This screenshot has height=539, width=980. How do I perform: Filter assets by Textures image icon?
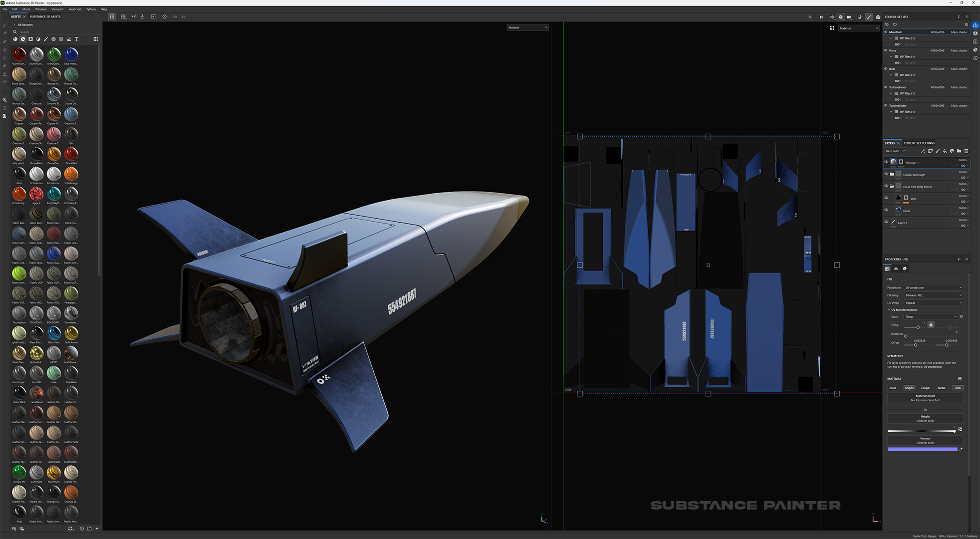69,39
